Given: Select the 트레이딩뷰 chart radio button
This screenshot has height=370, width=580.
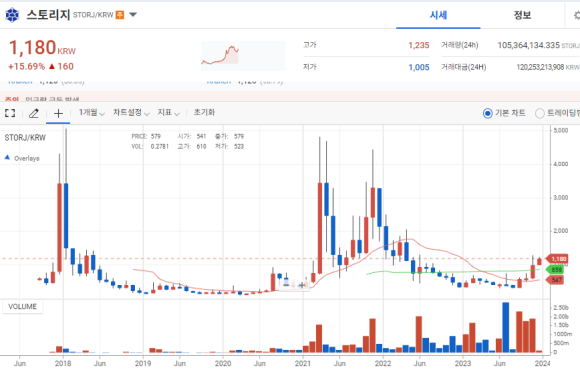Looking at the screenshot, I should pyautogui.click(x=539, y=113).
